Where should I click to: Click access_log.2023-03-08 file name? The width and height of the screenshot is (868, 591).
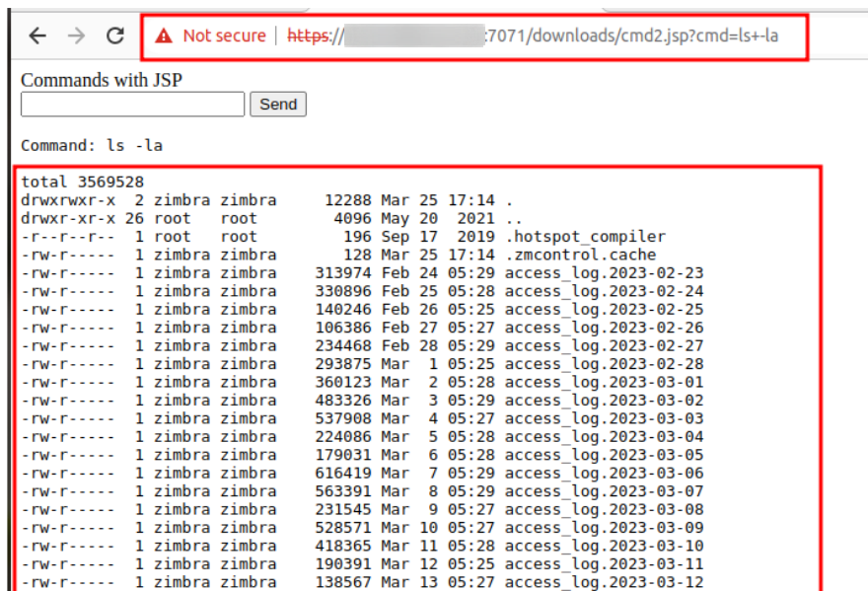604,509
